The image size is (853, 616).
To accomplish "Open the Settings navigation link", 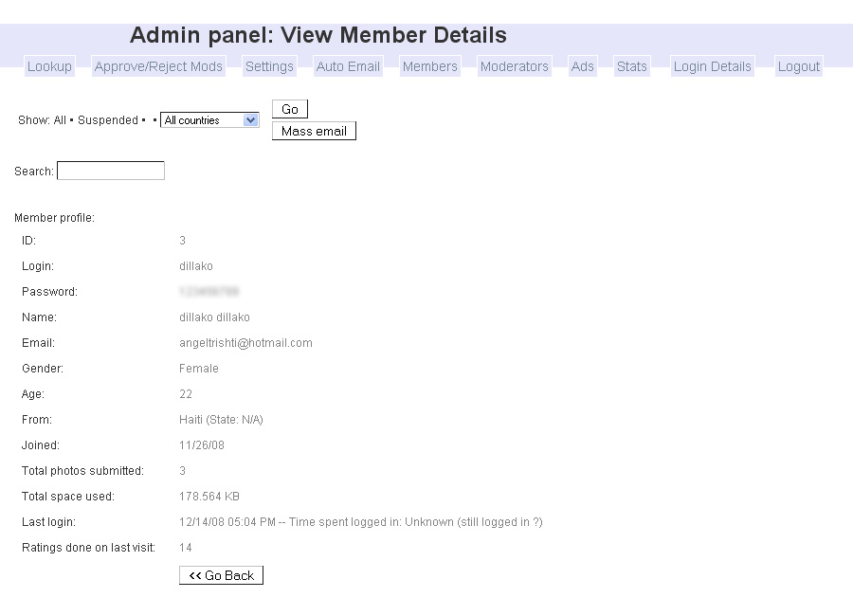I will point(269,66).
